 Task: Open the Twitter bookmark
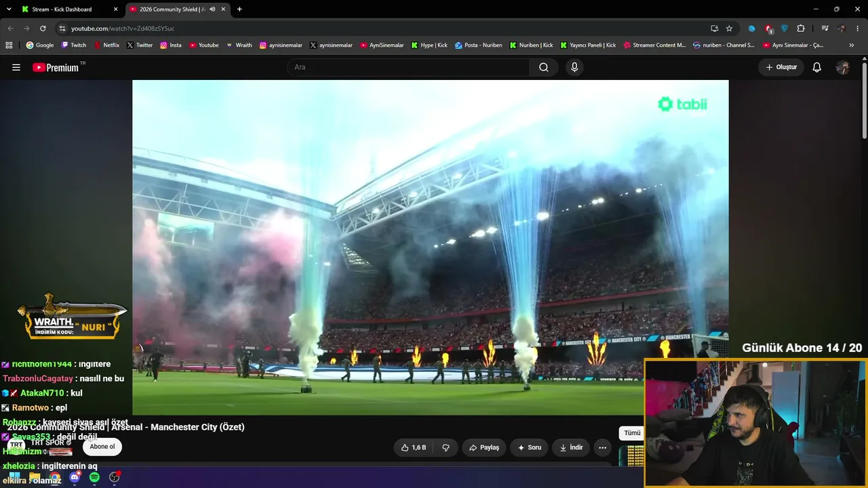click(x=139, y=45)
